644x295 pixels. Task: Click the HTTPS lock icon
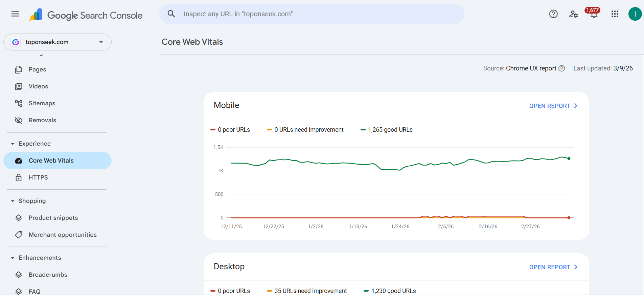coord(19,177)
